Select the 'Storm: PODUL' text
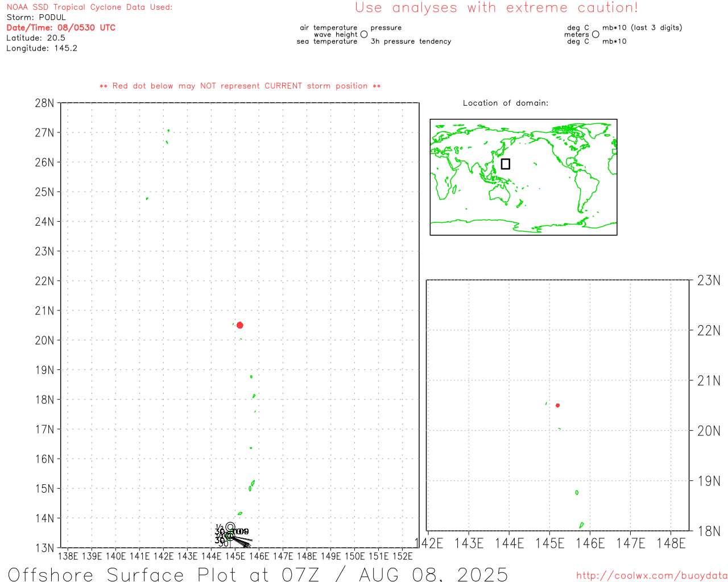This screenshot has height=582, width=728. pyautogui.click(x=36, y=17)
